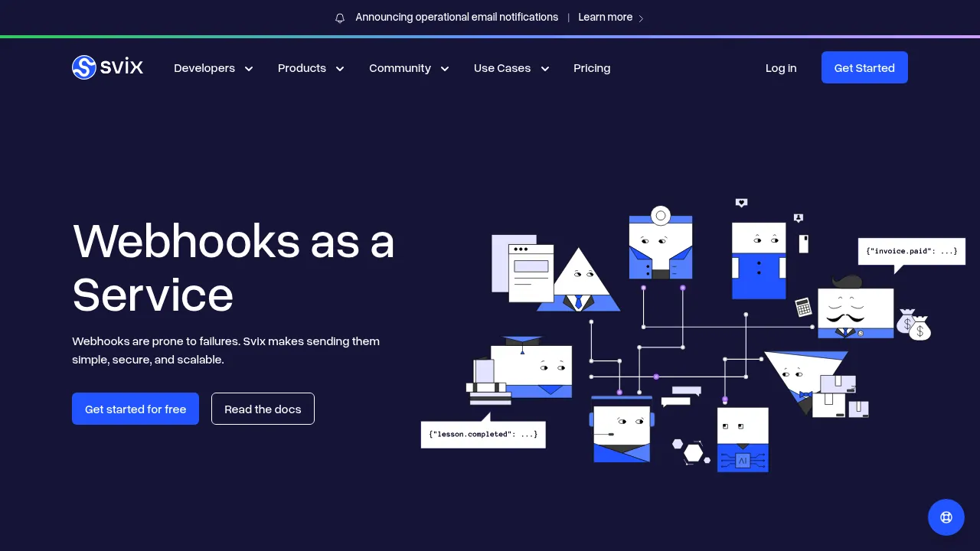Open the Use Cases menu

click(x=511, y=68)
